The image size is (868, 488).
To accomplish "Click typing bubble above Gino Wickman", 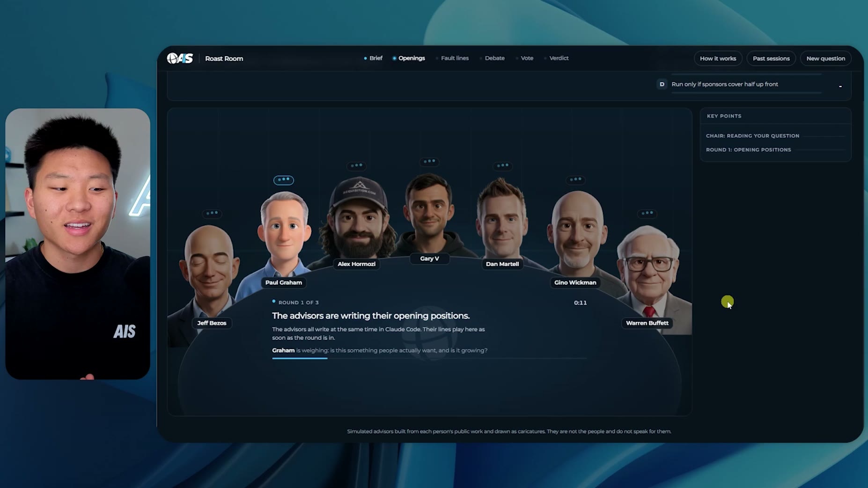I will [575, 179].
